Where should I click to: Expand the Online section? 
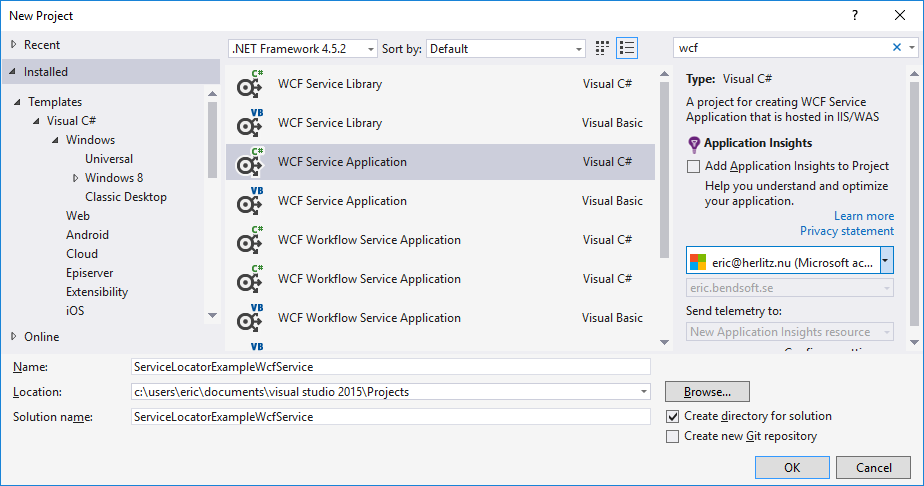tap(13, 337)
